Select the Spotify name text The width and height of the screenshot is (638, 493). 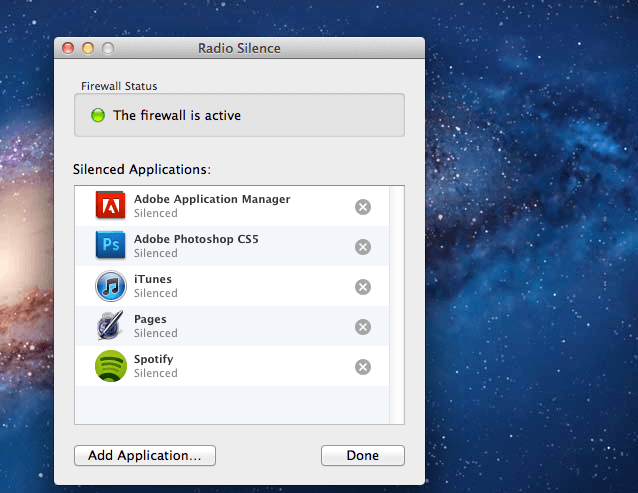153,359
